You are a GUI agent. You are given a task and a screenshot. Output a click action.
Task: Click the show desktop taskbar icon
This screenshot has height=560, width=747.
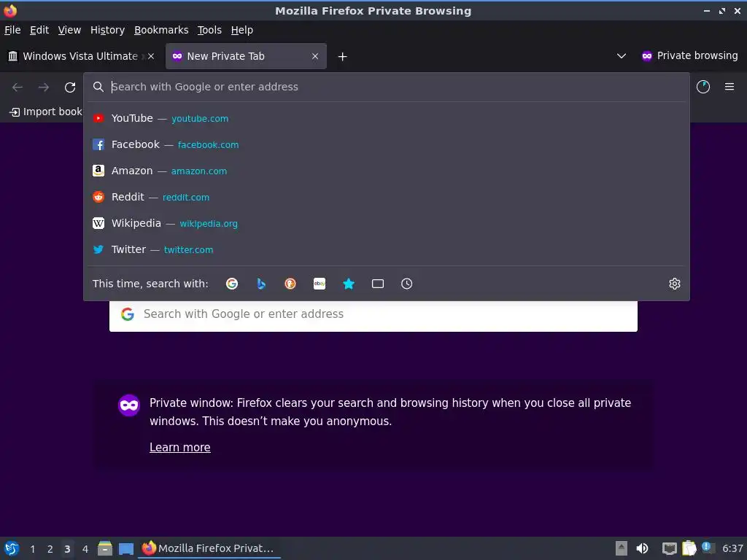point(125,549)
